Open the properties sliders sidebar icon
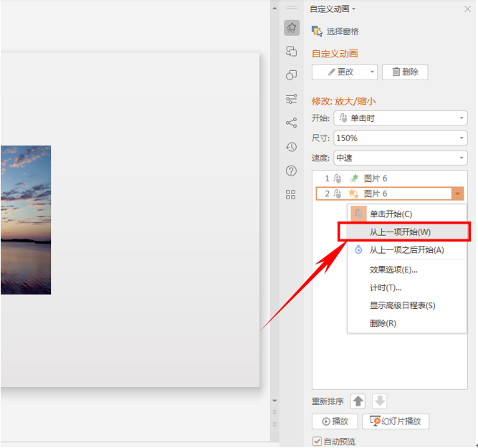This screenshot has width=478, height=448. [x=291, y=99]
